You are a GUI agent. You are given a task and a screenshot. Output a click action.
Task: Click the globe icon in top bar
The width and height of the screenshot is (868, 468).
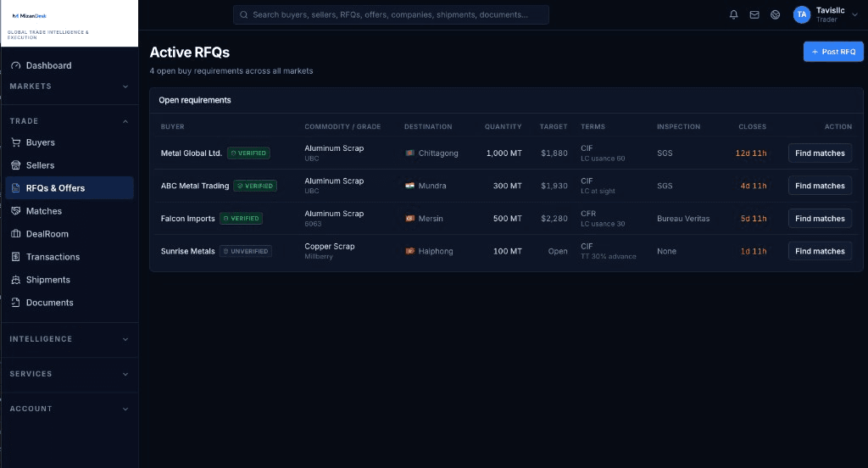775,15
